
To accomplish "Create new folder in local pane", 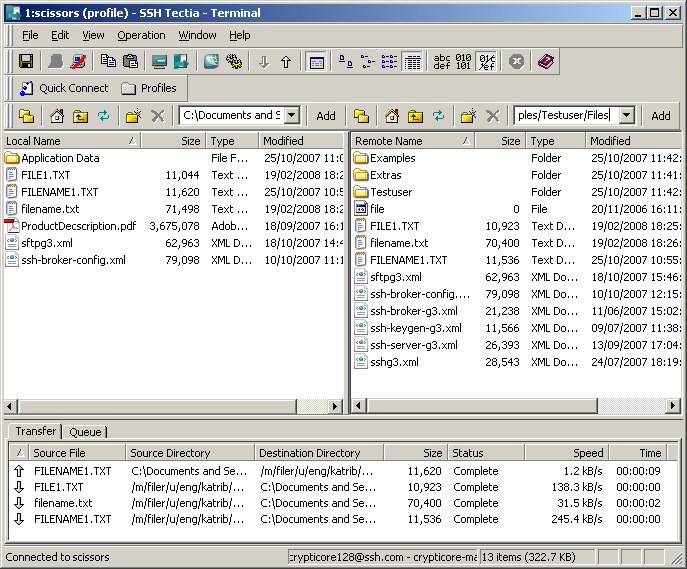I will point(133,116).
